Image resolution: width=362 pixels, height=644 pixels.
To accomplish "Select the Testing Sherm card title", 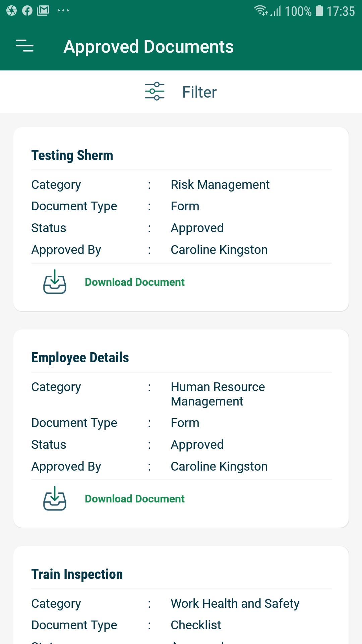I will 72,155.
